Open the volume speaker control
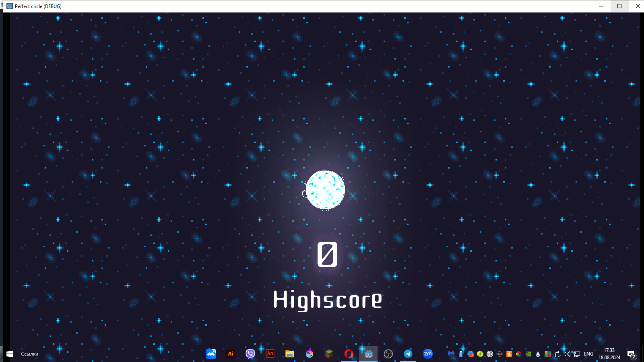The height and width of the screenshot is (362, 644). pyautogui.click(x=567, y=354)
